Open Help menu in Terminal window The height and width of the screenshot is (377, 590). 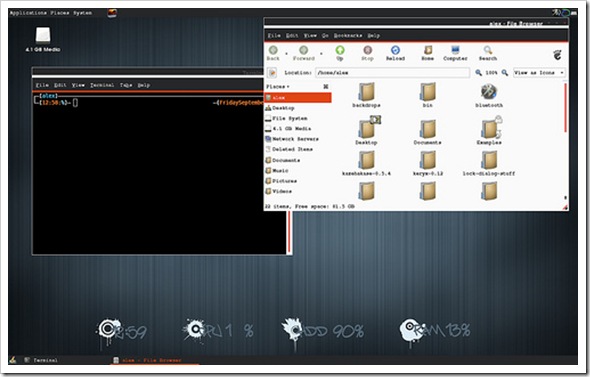tap(144, 85)
